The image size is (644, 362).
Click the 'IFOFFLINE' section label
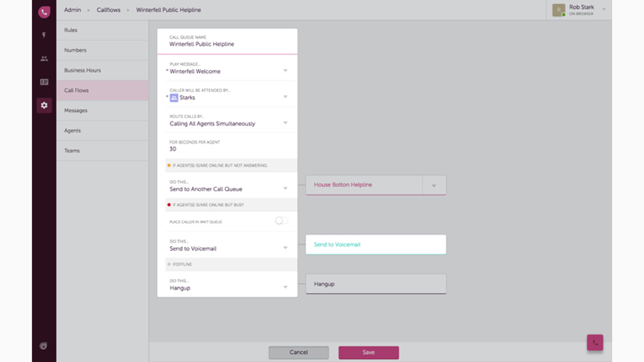pyautogui.click(x=182, y=265)
